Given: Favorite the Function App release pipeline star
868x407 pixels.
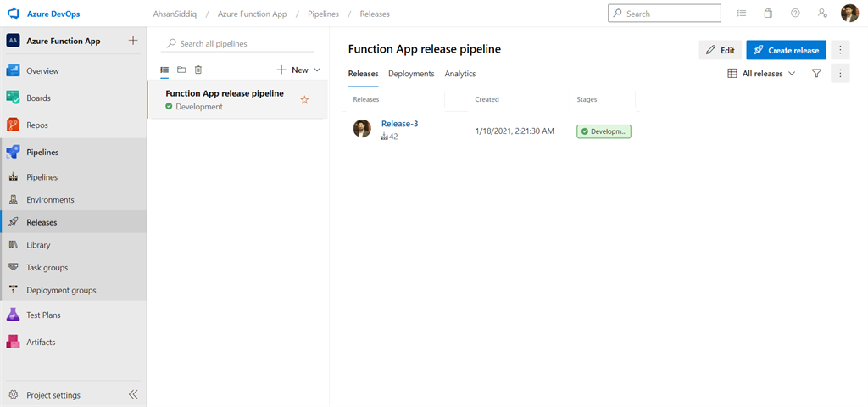Looking at the screenshot, I should point(304,100).
